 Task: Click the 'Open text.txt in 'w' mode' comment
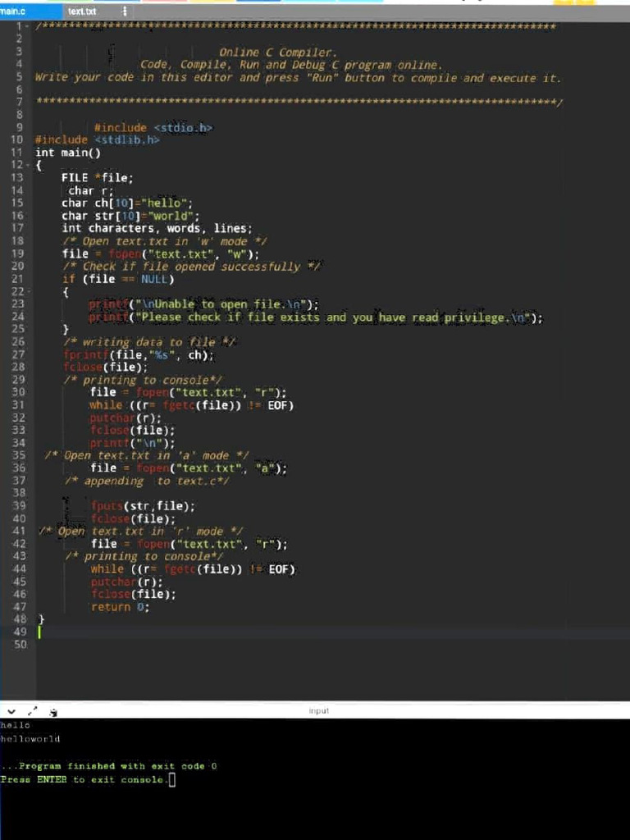pos(164,241)
